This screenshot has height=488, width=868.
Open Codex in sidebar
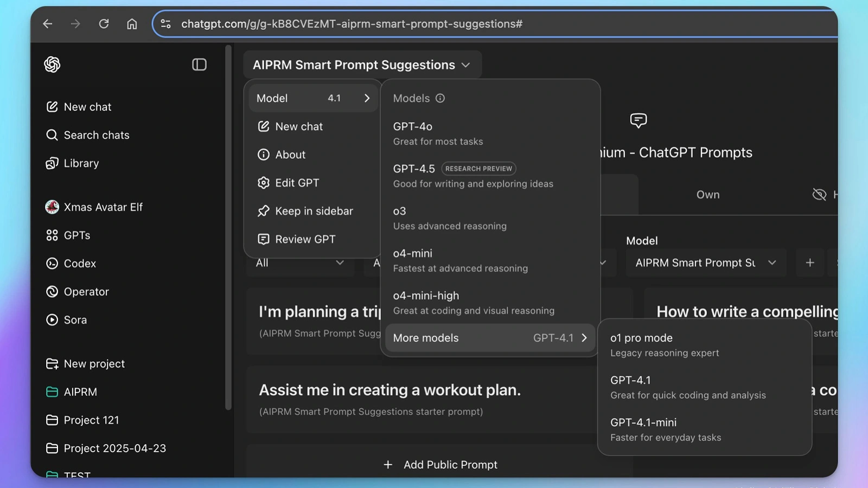(71, 264)
